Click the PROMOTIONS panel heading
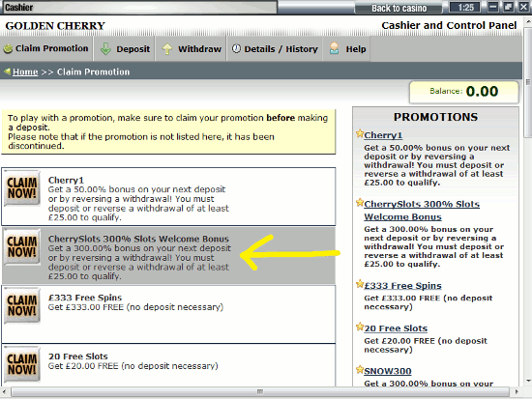This screenshot has height=399, width=532. pos(435,117)
